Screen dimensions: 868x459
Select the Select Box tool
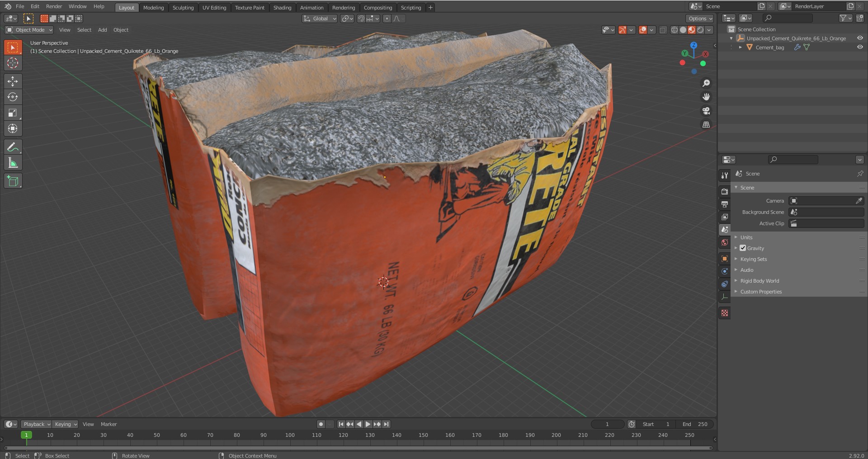coord(13,47)
